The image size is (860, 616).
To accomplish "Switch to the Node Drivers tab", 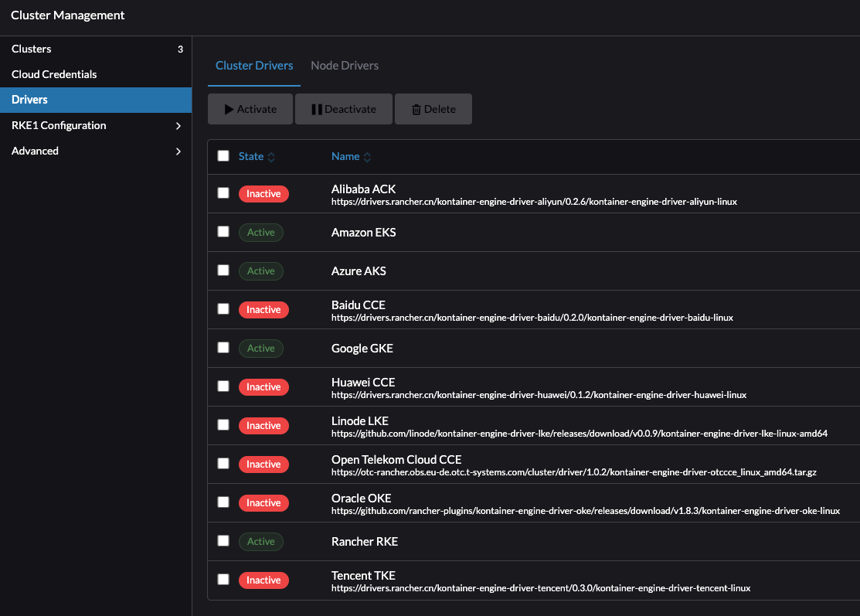I will pyautogui.click(x=345, y=65).
